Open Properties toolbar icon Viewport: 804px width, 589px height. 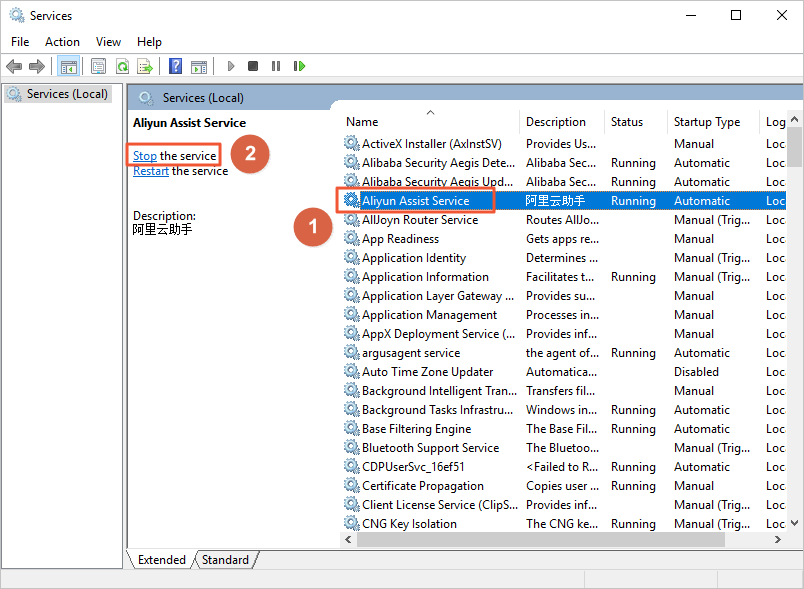pos(98,66)
